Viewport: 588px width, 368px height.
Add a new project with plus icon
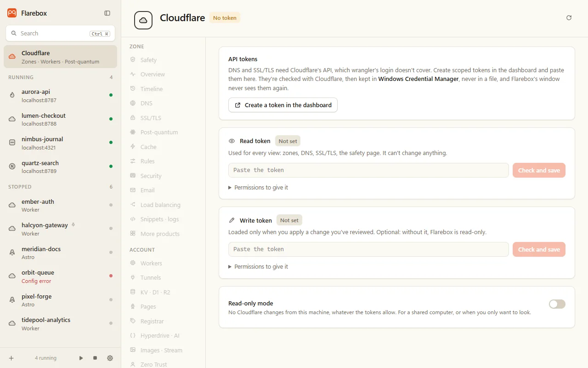[x=11, y=358]
